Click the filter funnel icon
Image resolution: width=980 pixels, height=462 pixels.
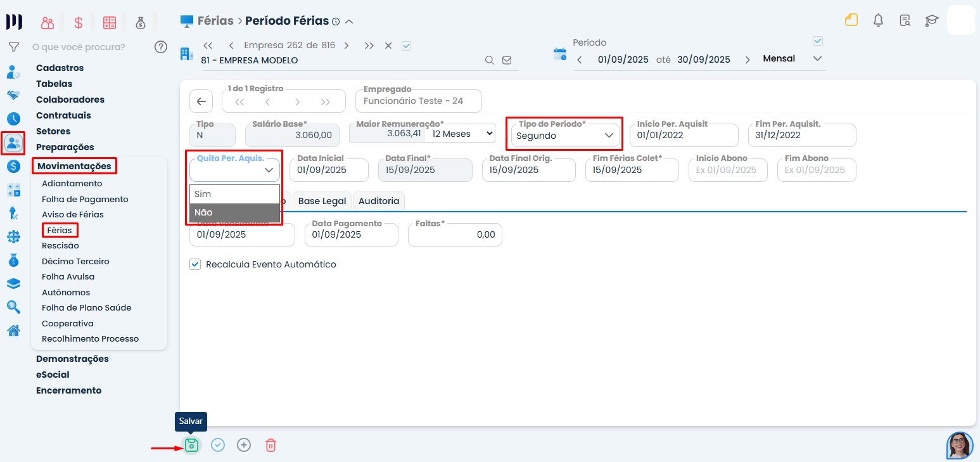(13, 47)
